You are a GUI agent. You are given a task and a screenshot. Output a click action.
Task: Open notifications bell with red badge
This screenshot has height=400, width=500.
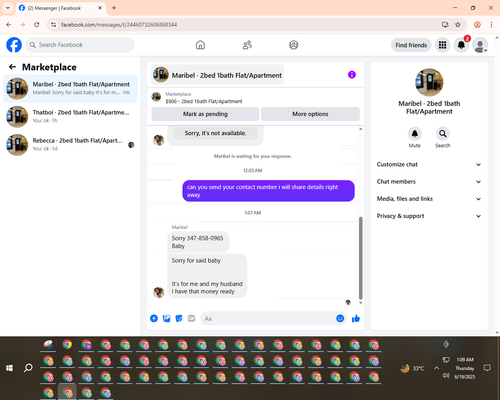tap(461, 45)
